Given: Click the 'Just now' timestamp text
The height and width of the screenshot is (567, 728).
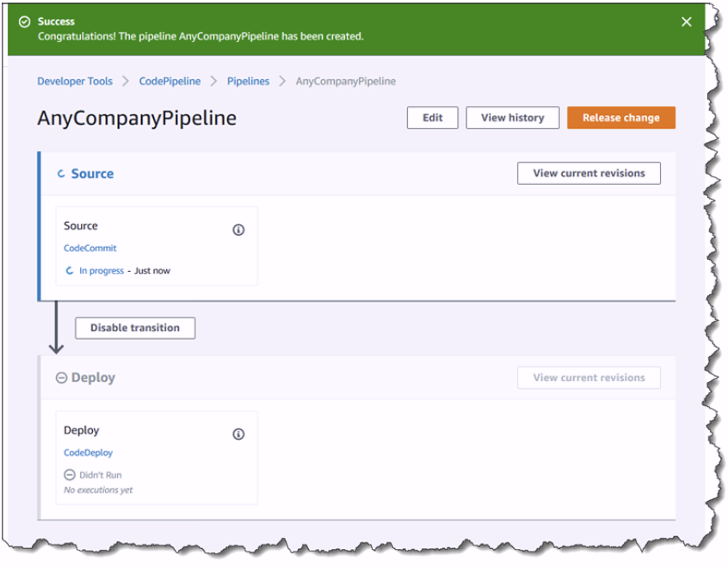Looking at the screenshot, I should coord(152,271).
